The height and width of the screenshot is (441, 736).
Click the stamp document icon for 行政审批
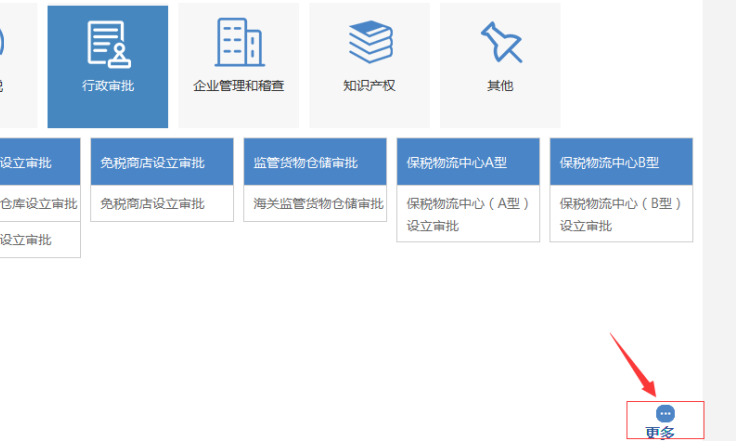108,43
